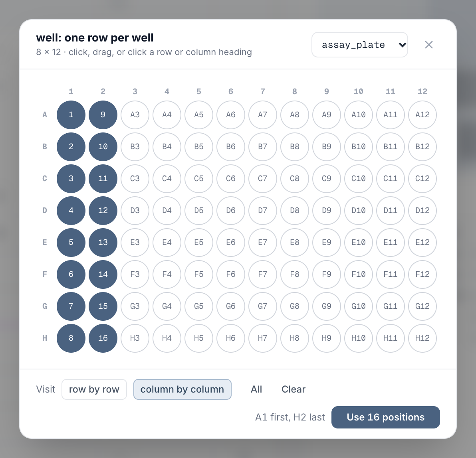Screen dimensions: 476x458
Task: Deselect selected well A1
Action: tap(71, 115)
